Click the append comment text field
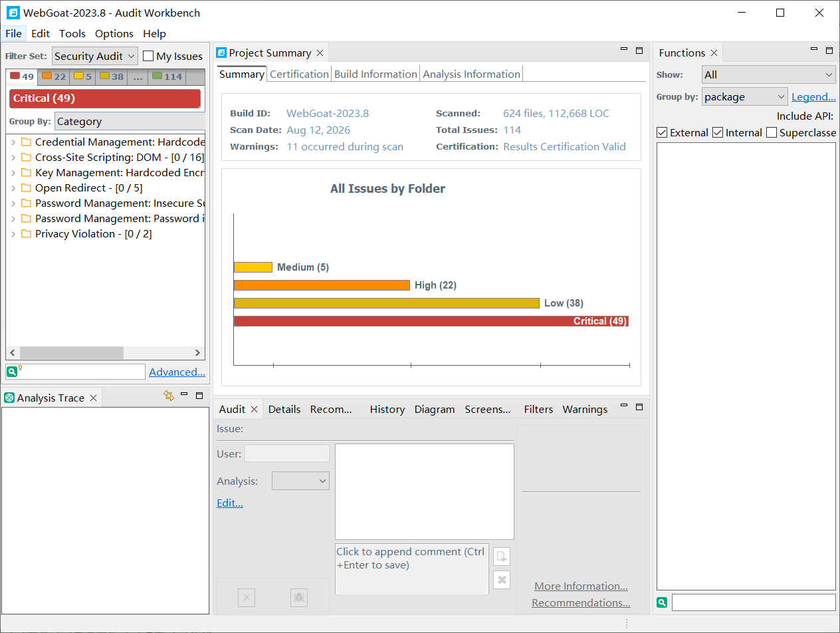 pos(412,569)
